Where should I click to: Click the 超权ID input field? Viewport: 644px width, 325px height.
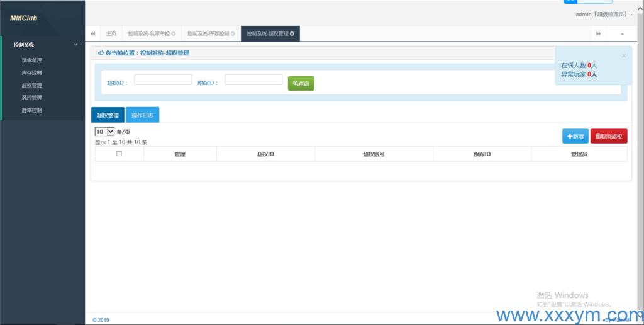click(x=163, y=79)
